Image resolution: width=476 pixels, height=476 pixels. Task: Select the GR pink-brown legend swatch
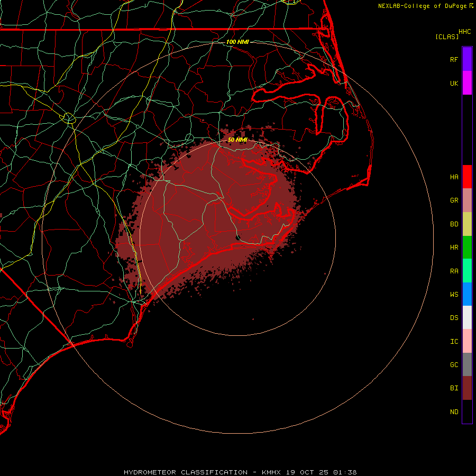tap(467, 200)
